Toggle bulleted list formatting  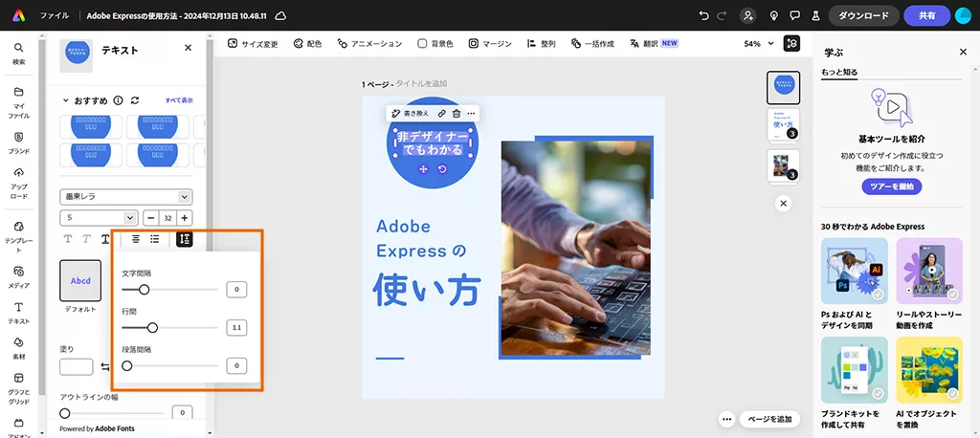(x=155, y=239)
